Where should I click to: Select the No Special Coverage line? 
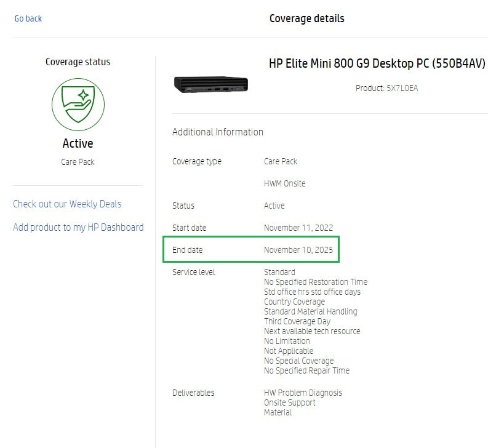click(299, 361)
